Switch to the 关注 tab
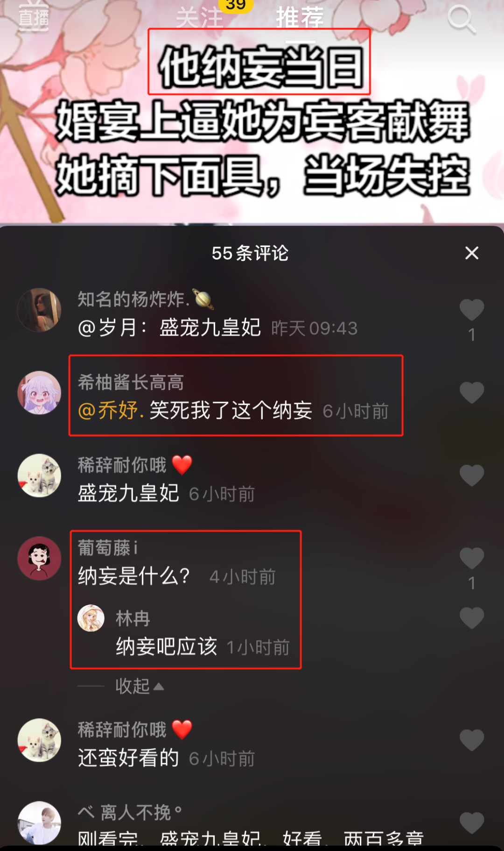Viewport: 504px width, 851px height. click(x=200, y=18)
